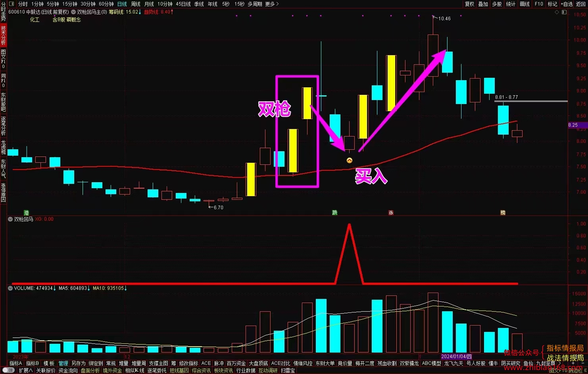The width and height of the screenshot is (588, 374).
Task: Open the 双枪回马 sub-indicator dropdown circle
Action: click(x=10, y=219)
